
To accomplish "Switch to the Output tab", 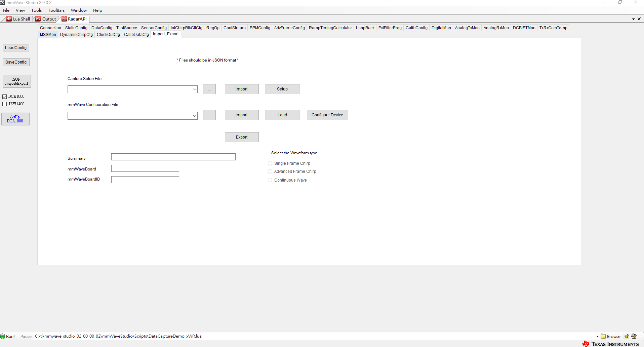I will tap(46, 19).
